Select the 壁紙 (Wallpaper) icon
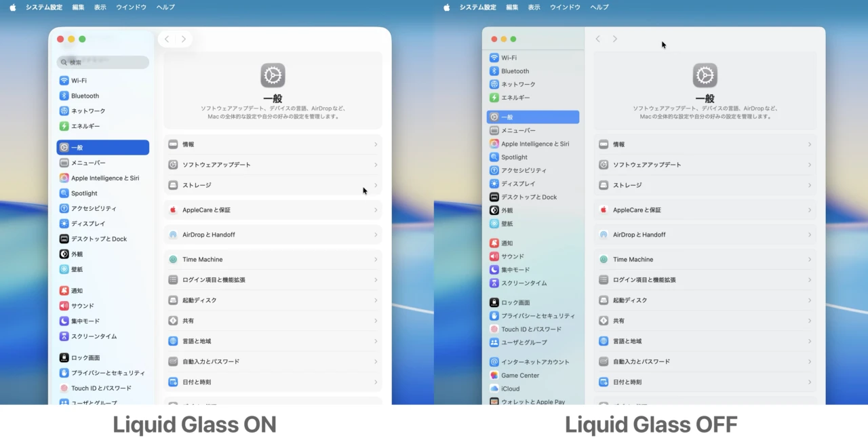868x438 pixels. tap(64, 269)
